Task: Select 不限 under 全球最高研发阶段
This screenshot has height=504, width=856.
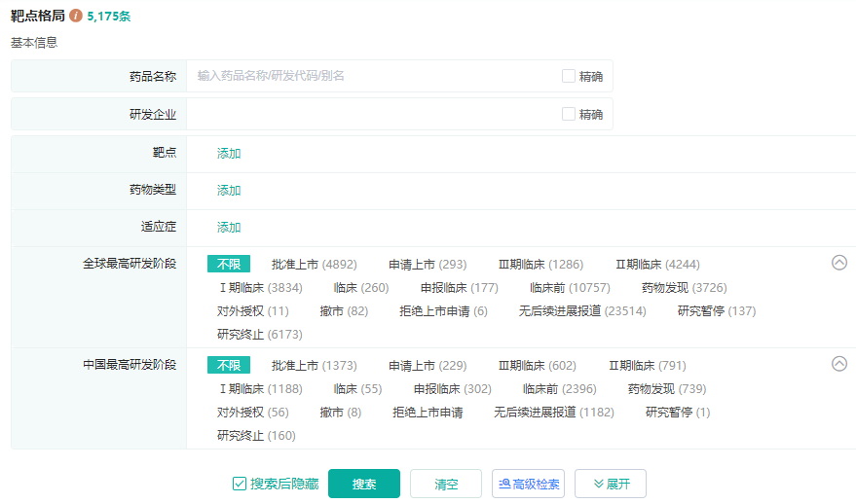Action: 229,264
